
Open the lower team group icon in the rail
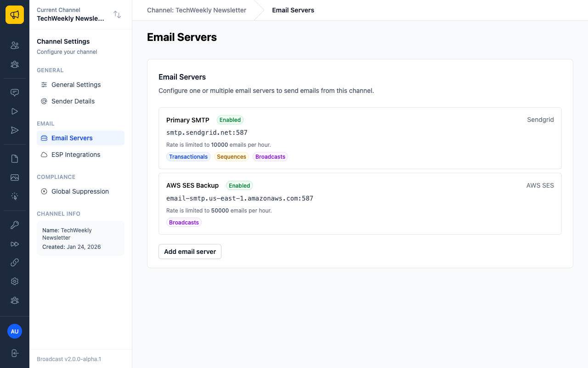15,300
